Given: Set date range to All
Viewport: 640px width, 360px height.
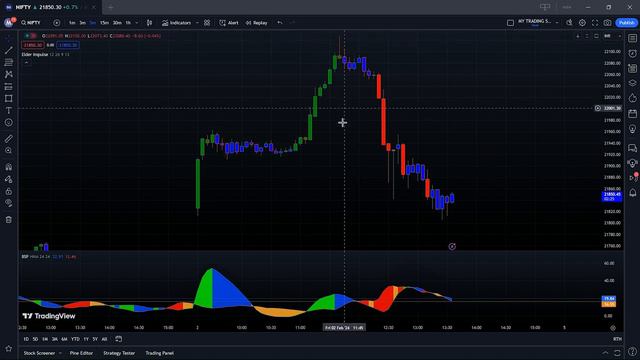Looking at the screenshot, I should [104, 339].
